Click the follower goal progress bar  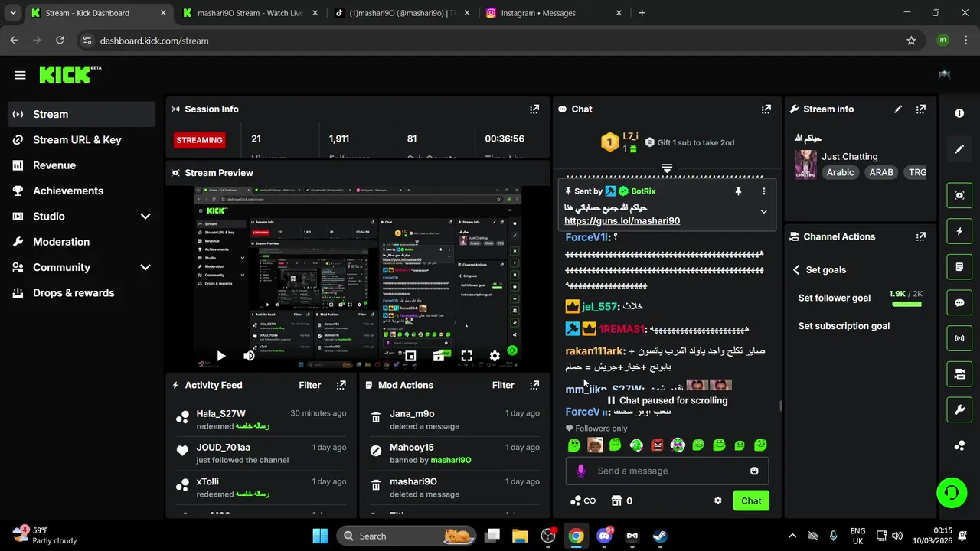(906, 305)
